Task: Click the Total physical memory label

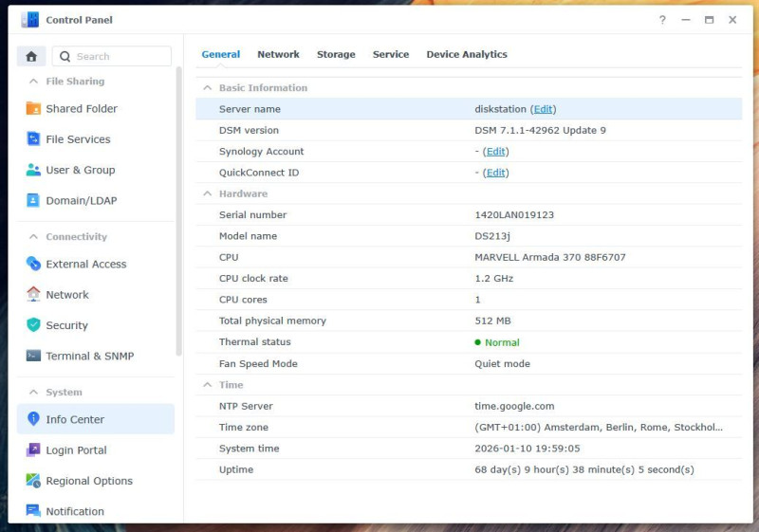Action: [x=272, y=321]
